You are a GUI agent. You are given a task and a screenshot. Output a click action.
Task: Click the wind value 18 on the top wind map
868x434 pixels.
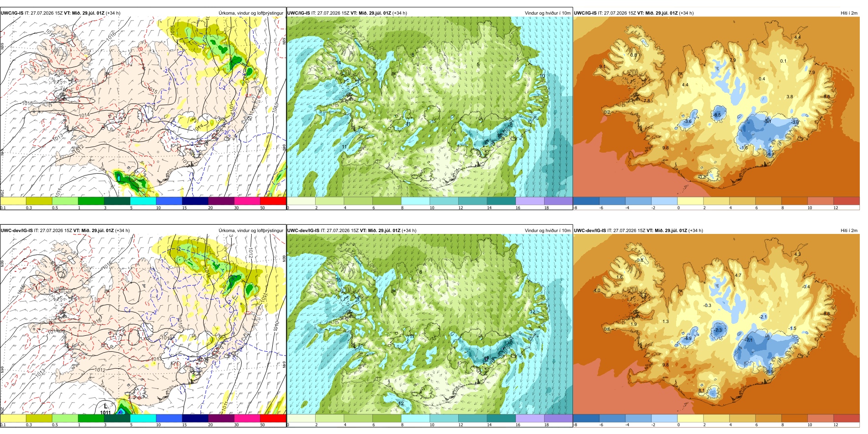pyautogui.click(x=499, y=136)
